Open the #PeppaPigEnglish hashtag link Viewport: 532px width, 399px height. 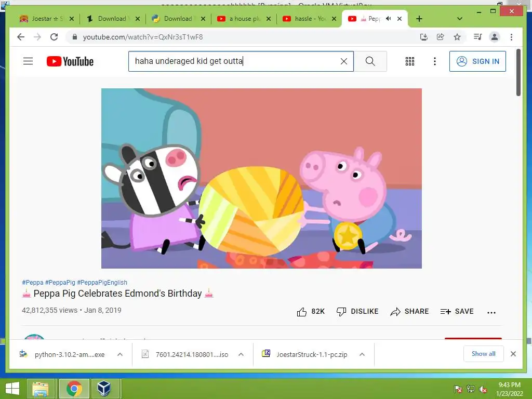[x=102, y=282]
